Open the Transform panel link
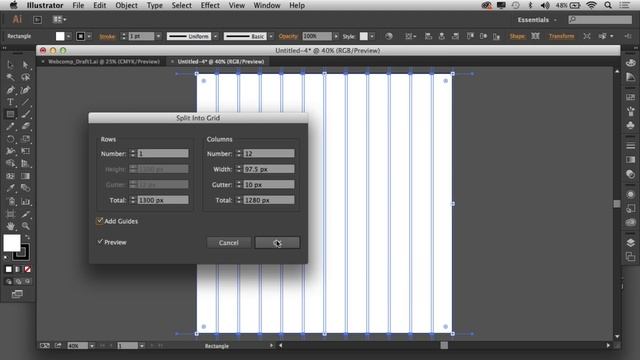The height and width of the screenshot is (360, 640). [561, 36]
